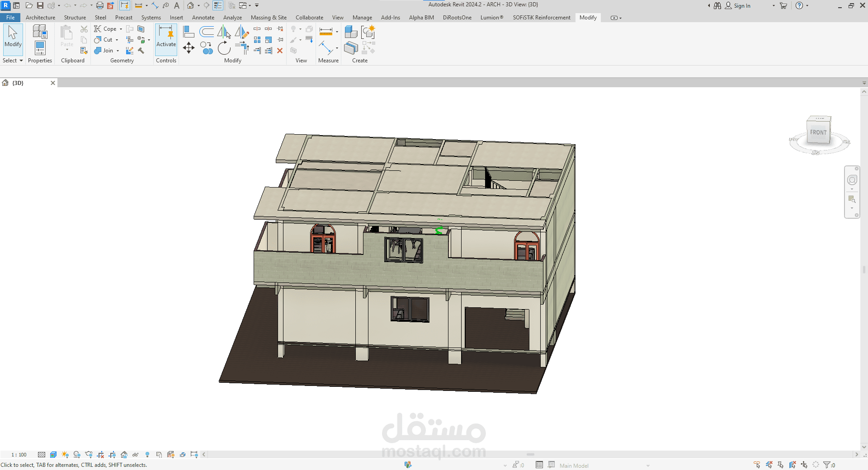Open the Type Properties icon
868x470 pixels.
click(40, 31)
